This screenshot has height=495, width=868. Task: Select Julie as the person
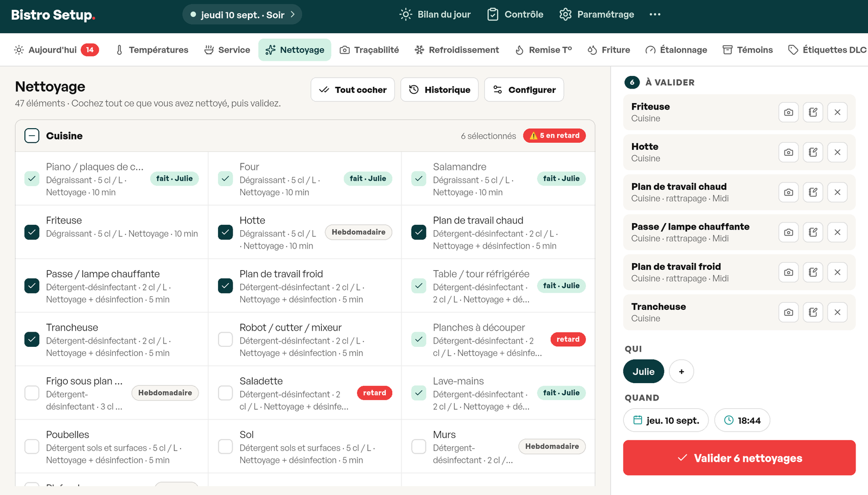[643, 372]
